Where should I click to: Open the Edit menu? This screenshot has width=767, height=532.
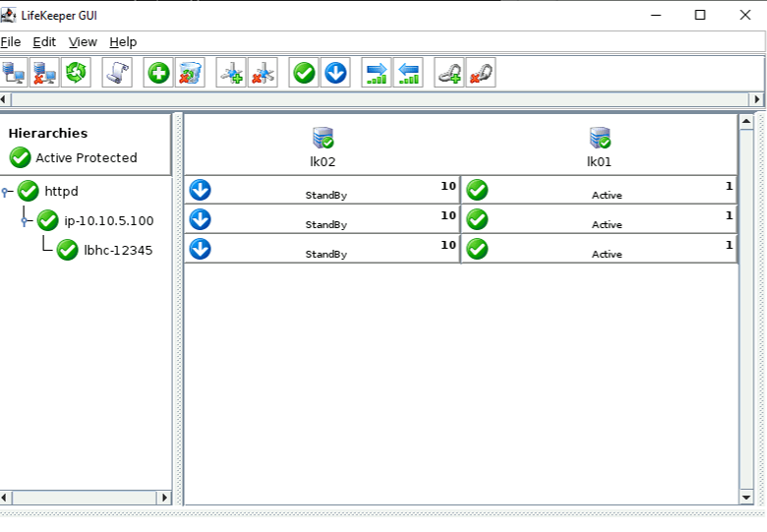pos(44,42)
